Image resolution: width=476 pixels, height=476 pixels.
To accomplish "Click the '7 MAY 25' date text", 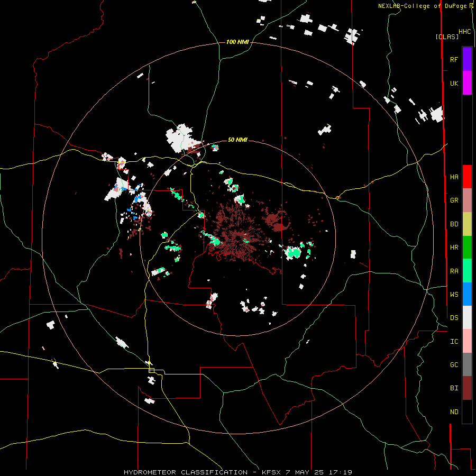I will click(x=304, y=472).
